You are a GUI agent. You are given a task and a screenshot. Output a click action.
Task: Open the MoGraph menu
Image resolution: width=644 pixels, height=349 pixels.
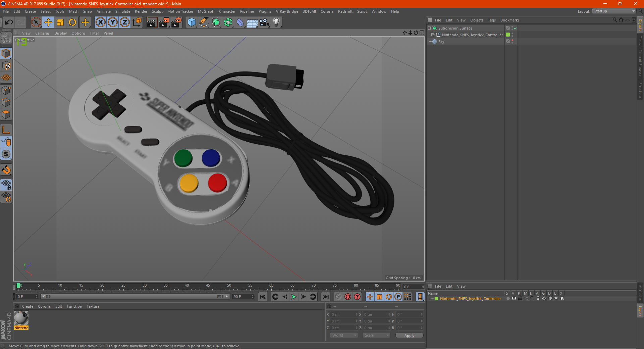point(206,11)
